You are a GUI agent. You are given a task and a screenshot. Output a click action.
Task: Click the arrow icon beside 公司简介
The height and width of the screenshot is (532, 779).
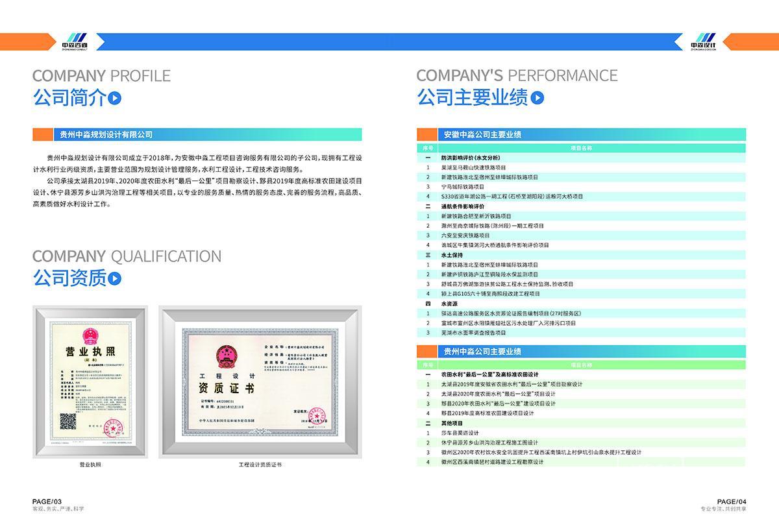click(115, 99)
